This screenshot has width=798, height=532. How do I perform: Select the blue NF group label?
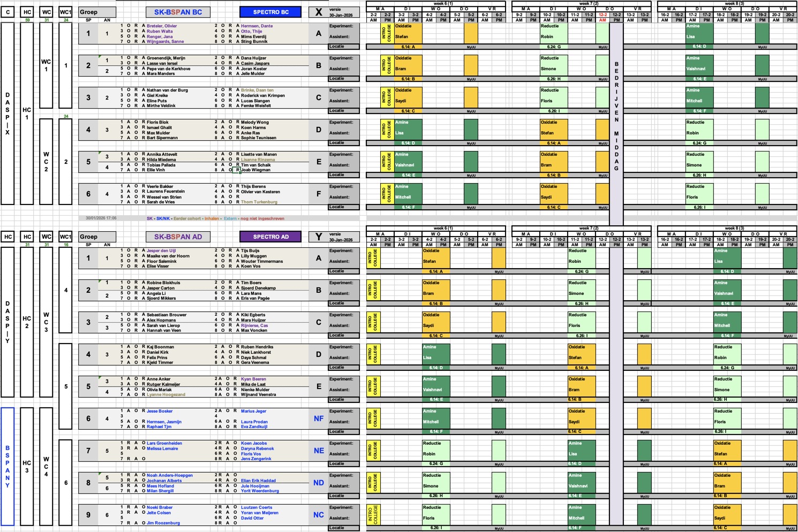click(319, 419)
